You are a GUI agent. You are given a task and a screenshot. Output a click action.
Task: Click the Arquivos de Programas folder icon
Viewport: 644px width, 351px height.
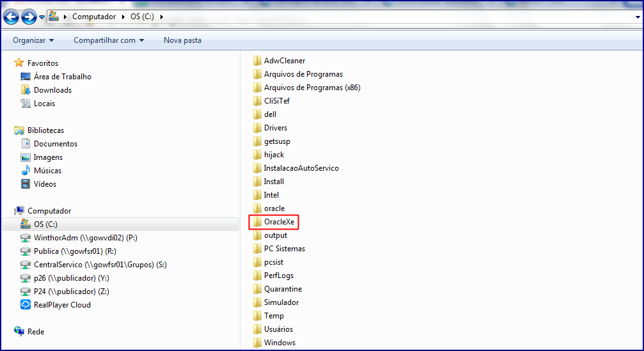click(x=258, y=74)
